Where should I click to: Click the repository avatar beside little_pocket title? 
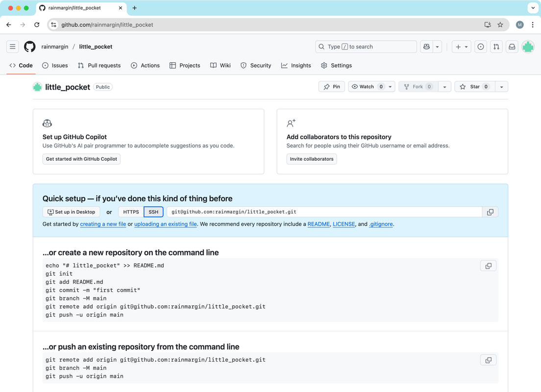pyautogui.click(x=37, y=87)
